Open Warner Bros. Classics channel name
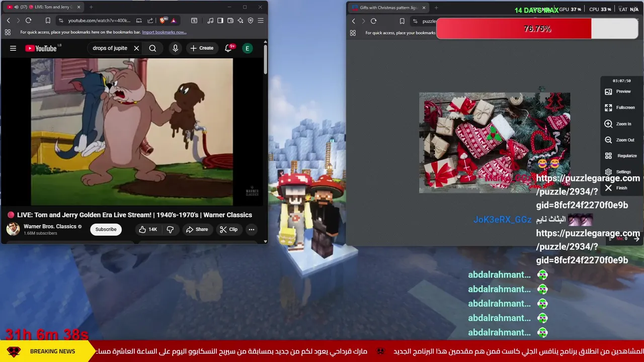Screen dimensions: 644x362 50,226
